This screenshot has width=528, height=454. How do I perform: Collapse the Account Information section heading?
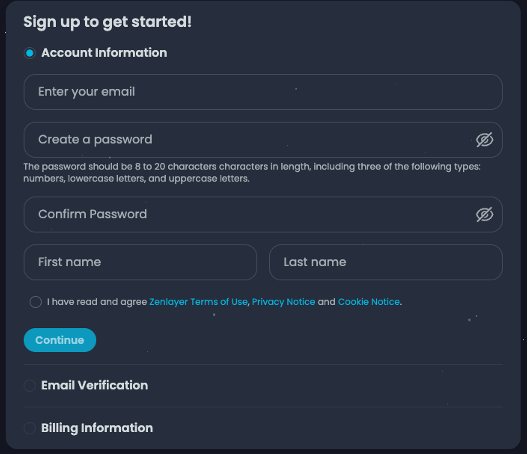click(x=104, y=53)
